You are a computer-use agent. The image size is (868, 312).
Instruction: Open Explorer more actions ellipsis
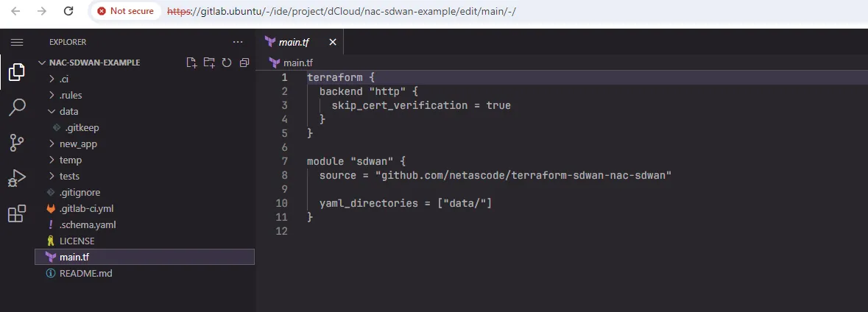tap(237, 43)
